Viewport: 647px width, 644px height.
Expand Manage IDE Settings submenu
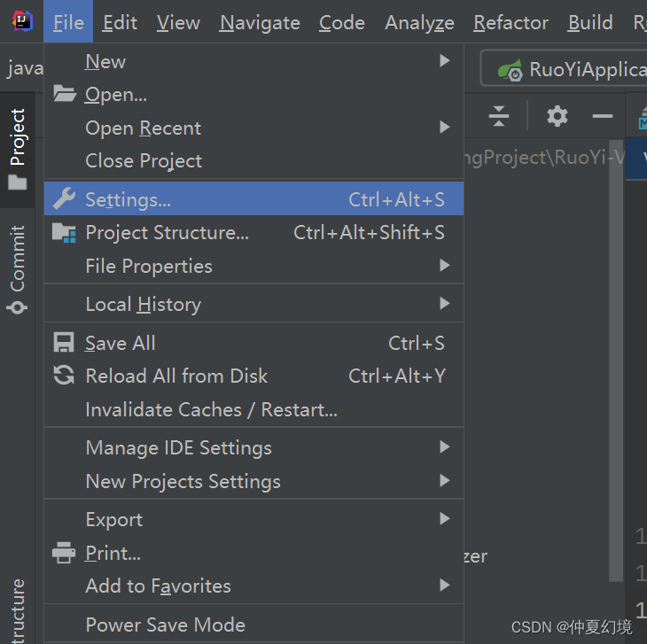point(253,447)
